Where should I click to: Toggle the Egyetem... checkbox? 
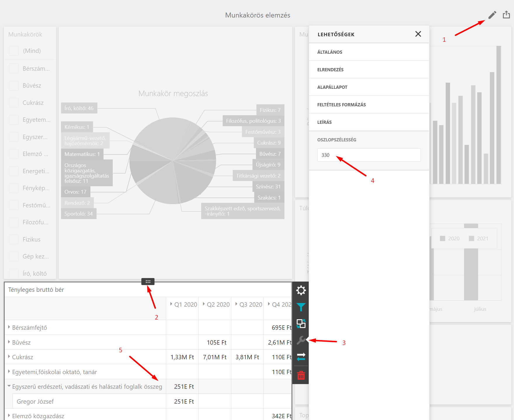pyautogui.click(x=14, y=120)
